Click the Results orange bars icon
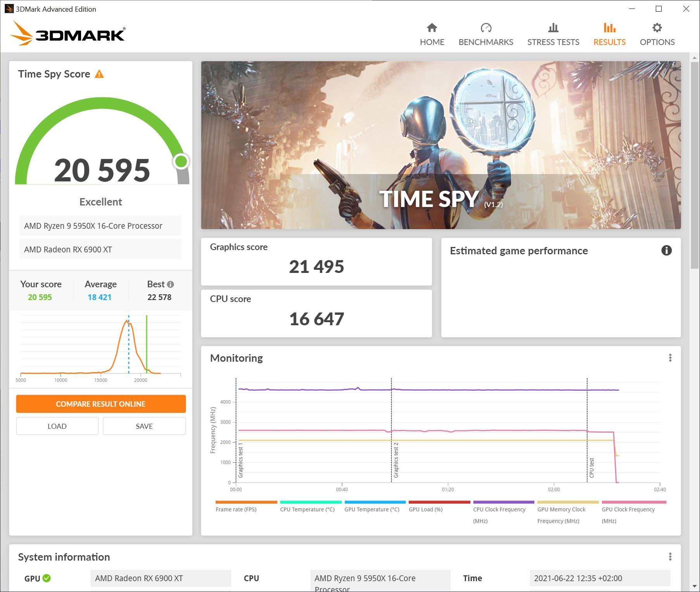 point(609,28)
